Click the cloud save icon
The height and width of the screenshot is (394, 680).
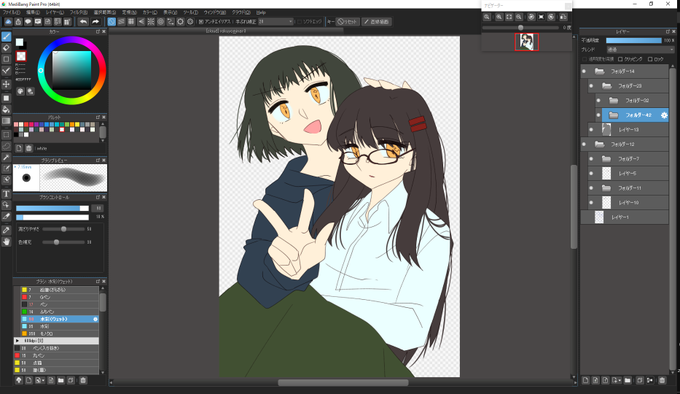[x=8, y=21]
